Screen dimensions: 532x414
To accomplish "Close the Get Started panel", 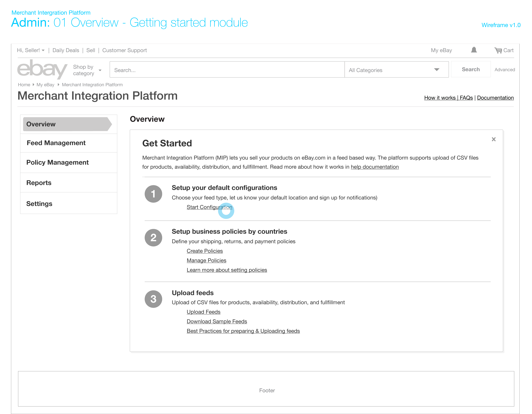I will (x=494, y=139).
